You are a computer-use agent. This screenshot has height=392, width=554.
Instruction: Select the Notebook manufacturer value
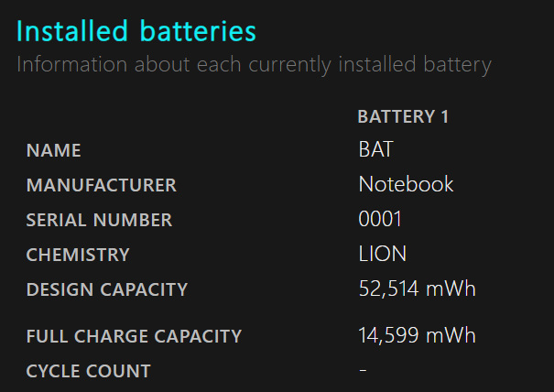click(x=406, y=184)
